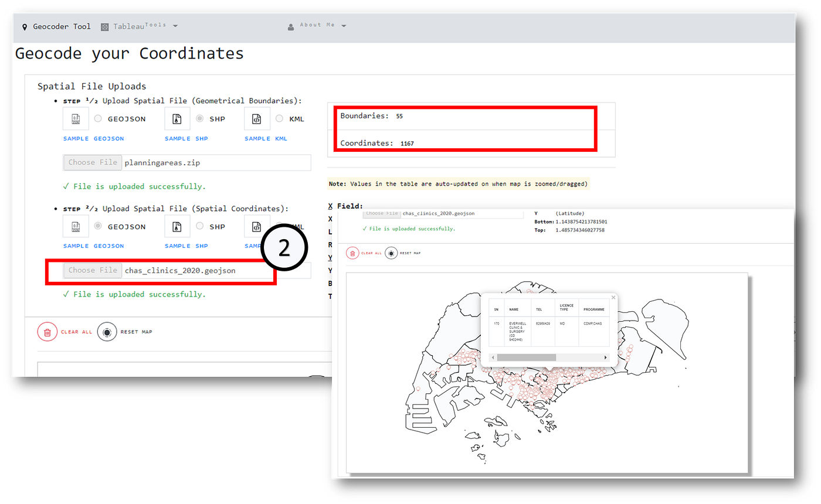Click Reset Map target icon in map inset window
821x504 pixels.
click(391, 253)
